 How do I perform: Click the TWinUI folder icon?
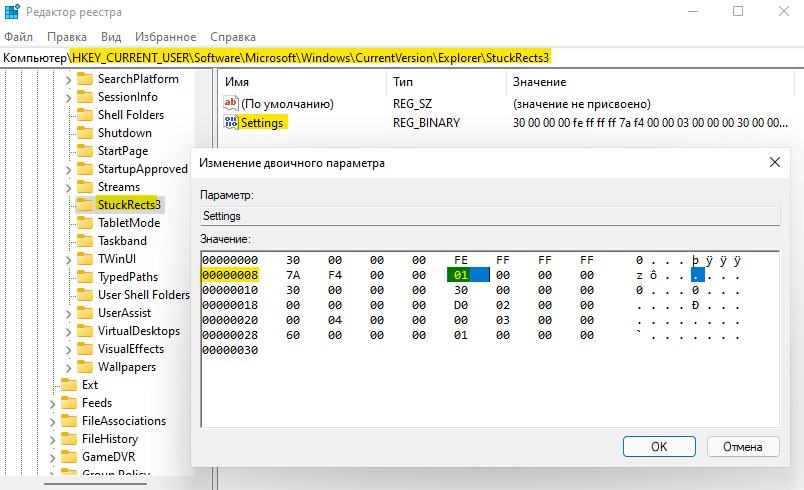click(85, 259)
